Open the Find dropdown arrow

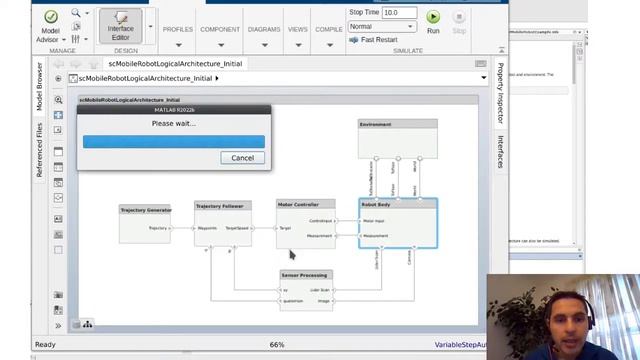pyautogui.click(x=87, y=13)
